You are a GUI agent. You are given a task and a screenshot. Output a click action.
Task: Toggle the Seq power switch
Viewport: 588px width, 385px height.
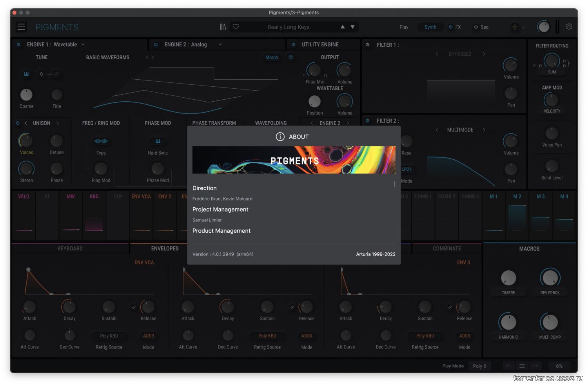(x=476, y=27)
